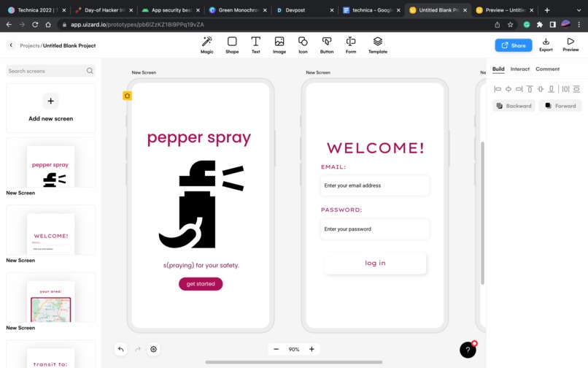The width and height of the screenshot is (588, 368).
Task: Click the search magnifier icon
Action: (x=90, y=71)
